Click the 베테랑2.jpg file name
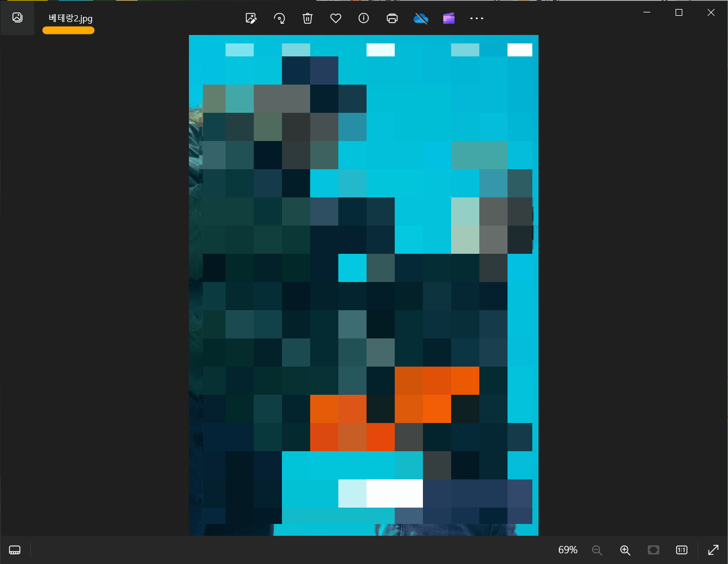This screenshot has height=564, width=728. (70, 18)
